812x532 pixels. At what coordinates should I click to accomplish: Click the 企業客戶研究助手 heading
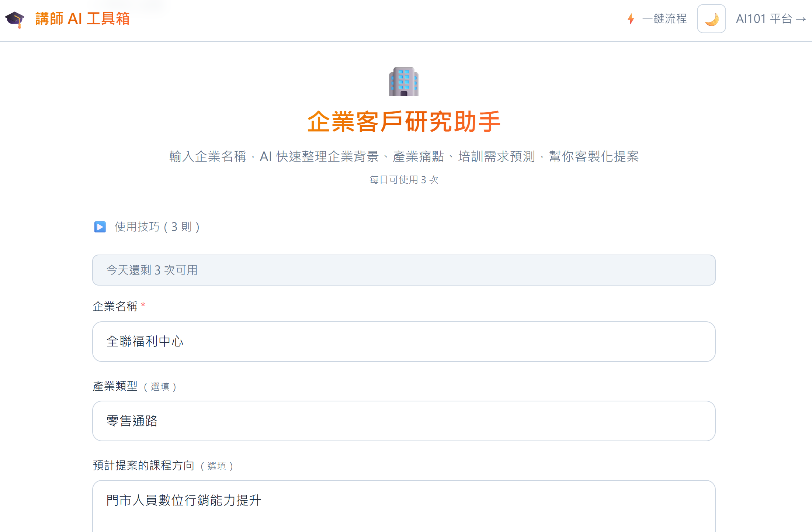tap(404, 121)
